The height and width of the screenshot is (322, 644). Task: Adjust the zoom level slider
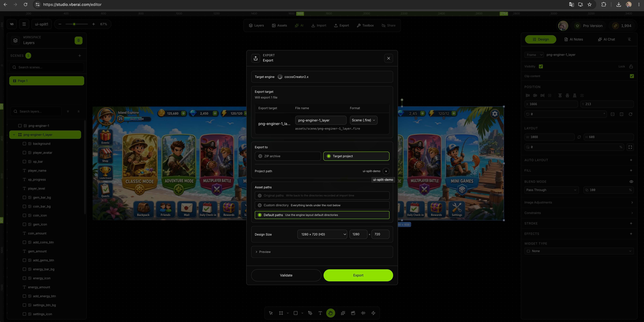pyautogui.click(x=76, y=24)
